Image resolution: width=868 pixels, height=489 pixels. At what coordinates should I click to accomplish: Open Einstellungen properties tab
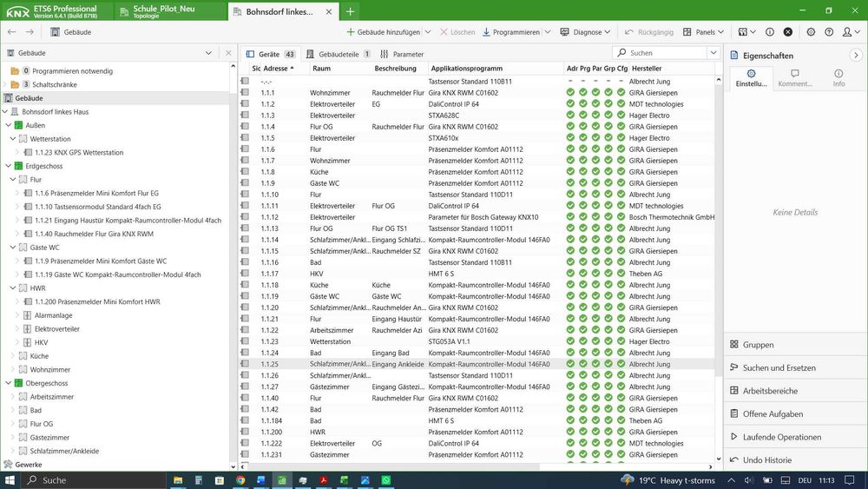tap(751, 78)
